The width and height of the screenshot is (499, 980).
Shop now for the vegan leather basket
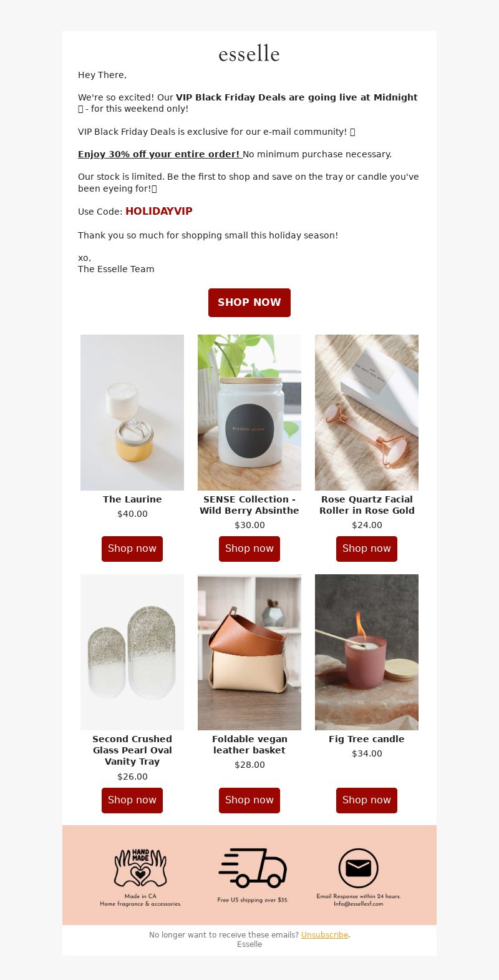pyautogui.click(x=249, y=800)
